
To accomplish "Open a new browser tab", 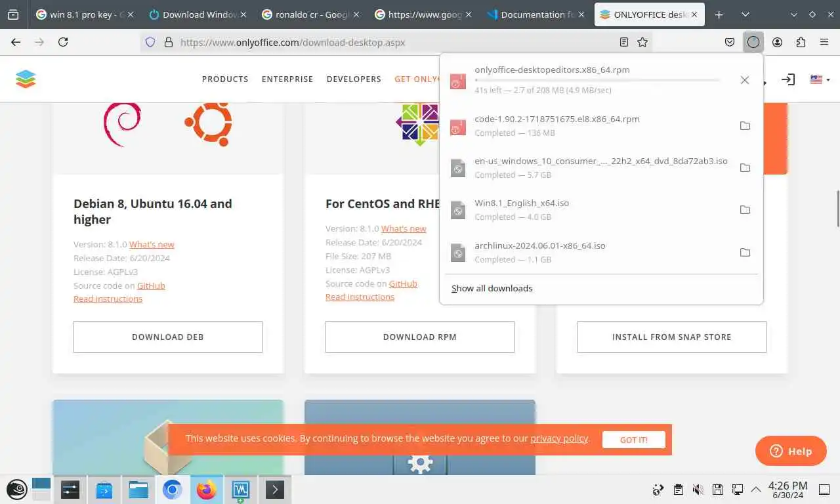I will (x=719, y=14).
